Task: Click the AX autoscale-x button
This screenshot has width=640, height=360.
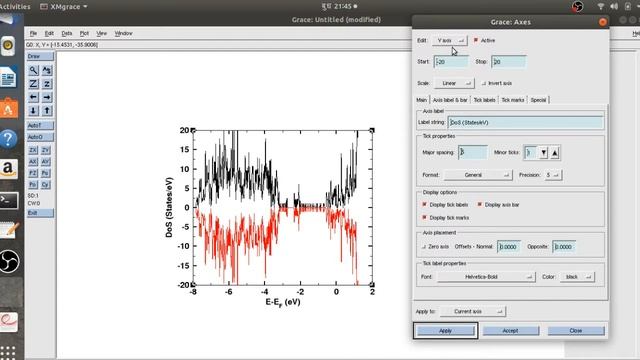Action: [x=33, y=162]
